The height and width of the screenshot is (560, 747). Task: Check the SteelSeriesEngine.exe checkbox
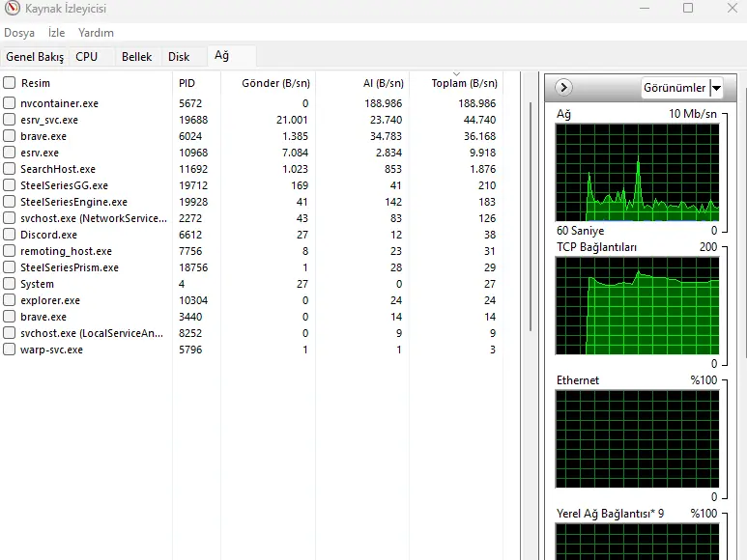(x=9, y=202)
